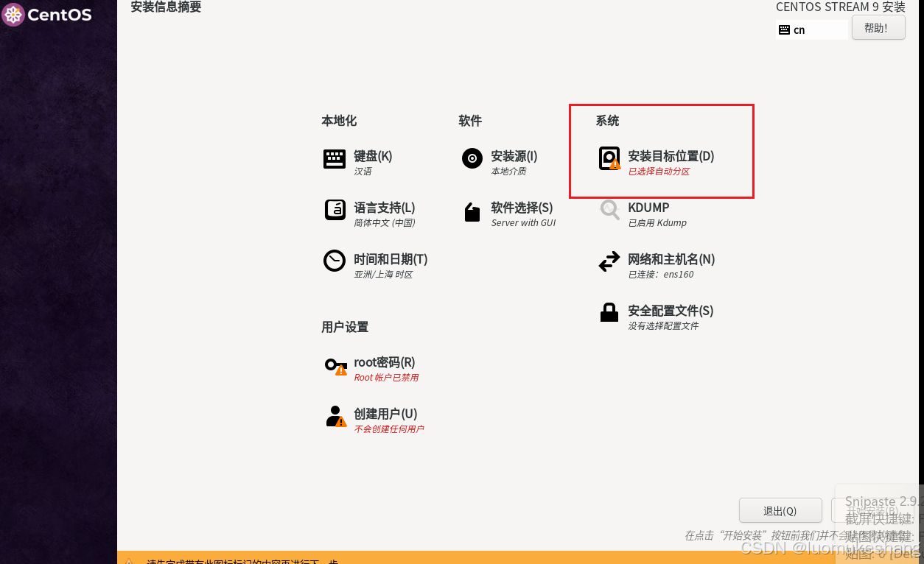Click status text Root 帐户已禁用
Viewport: 924px width, 564px height.
[x=386, y=378]
